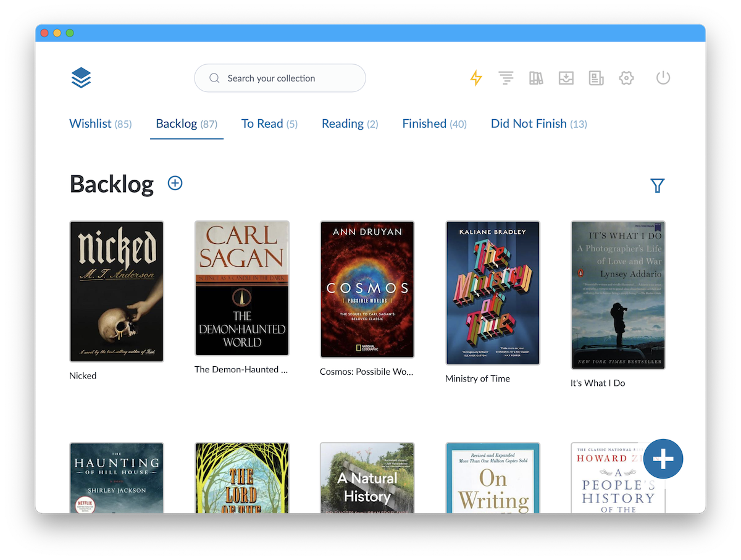Click the circled plus beside Backlog heading

pyautogui.click(x=175, y=183)
